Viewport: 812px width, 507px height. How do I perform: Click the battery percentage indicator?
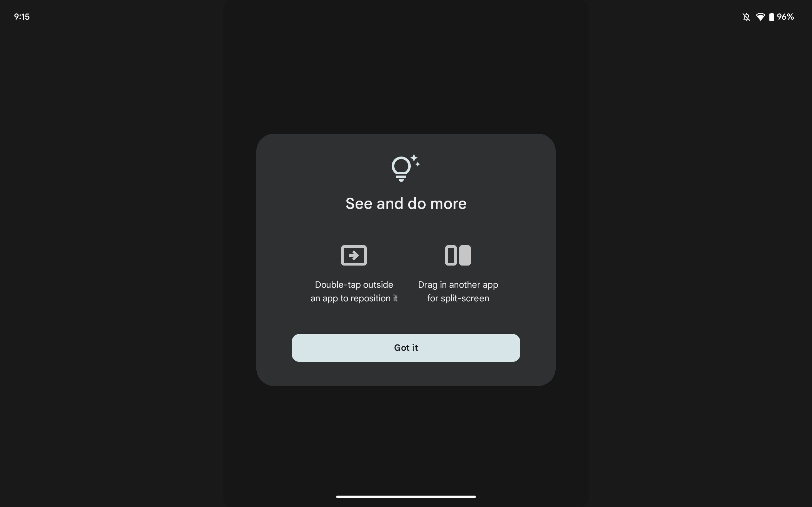(786, 16)
